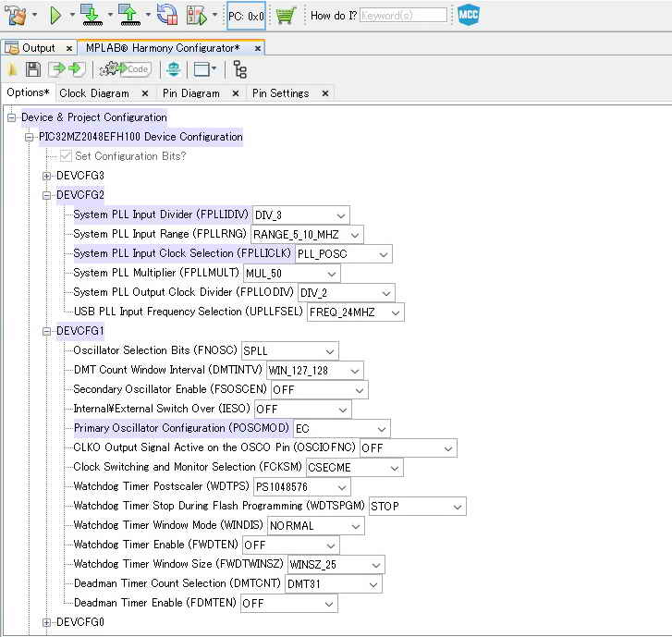Close the Pin Diagram tab
This screenshot has height=637, width=672.
tap(236, 93)
